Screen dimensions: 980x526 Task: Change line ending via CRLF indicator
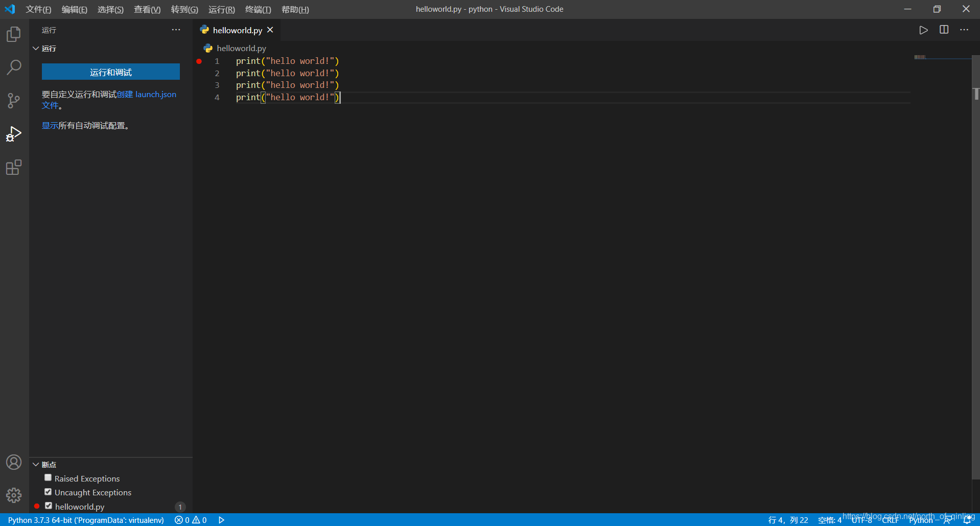(890, 520)
